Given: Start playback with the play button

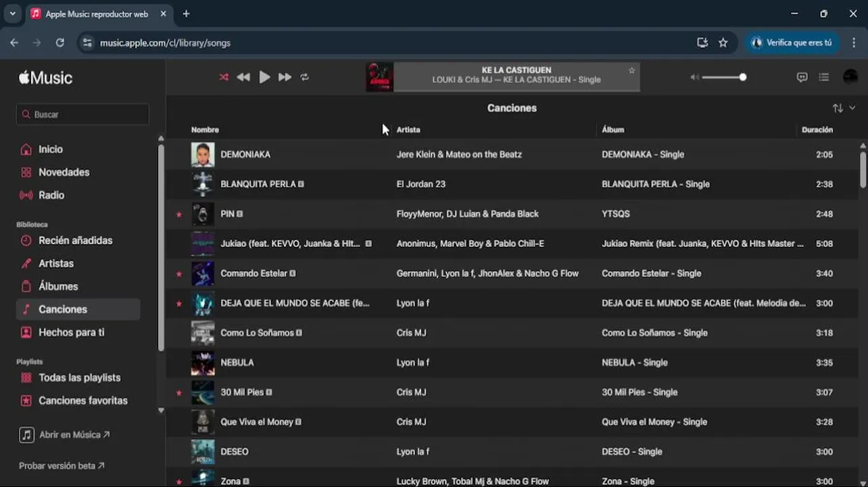Looking at the screenshot, I should point(264,77).
